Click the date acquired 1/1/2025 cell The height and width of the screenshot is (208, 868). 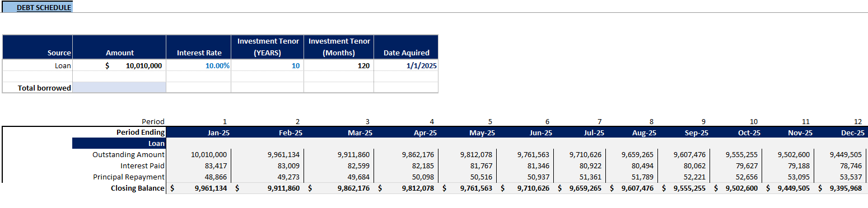406,65
